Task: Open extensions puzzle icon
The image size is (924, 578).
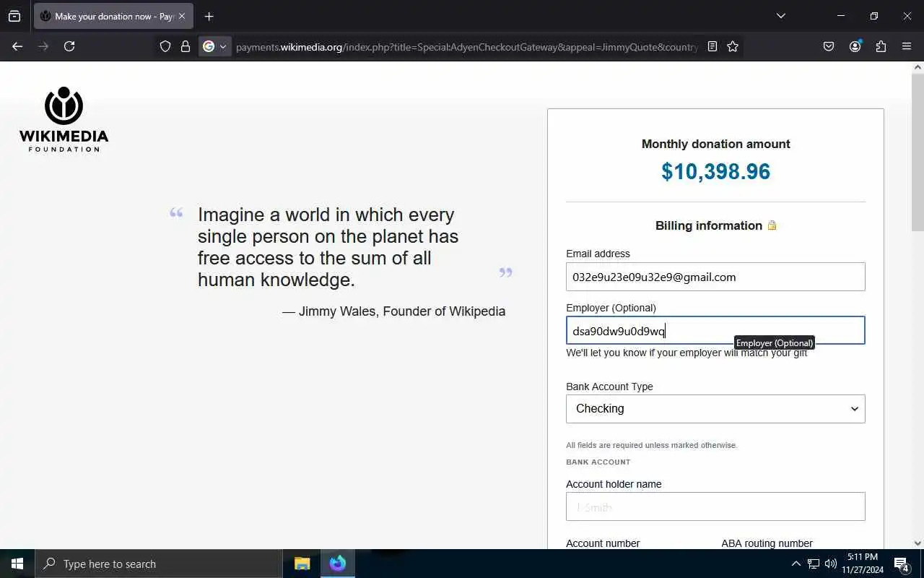Action: (881, 46)
